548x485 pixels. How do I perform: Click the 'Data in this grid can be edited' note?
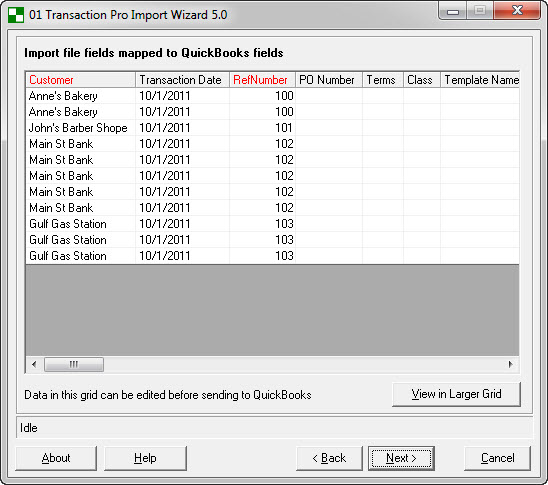pos(167,395)
